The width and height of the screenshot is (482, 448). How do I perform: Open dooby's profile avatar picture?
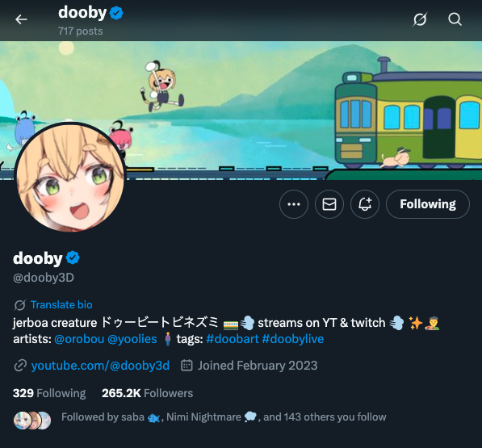[70, 178]
